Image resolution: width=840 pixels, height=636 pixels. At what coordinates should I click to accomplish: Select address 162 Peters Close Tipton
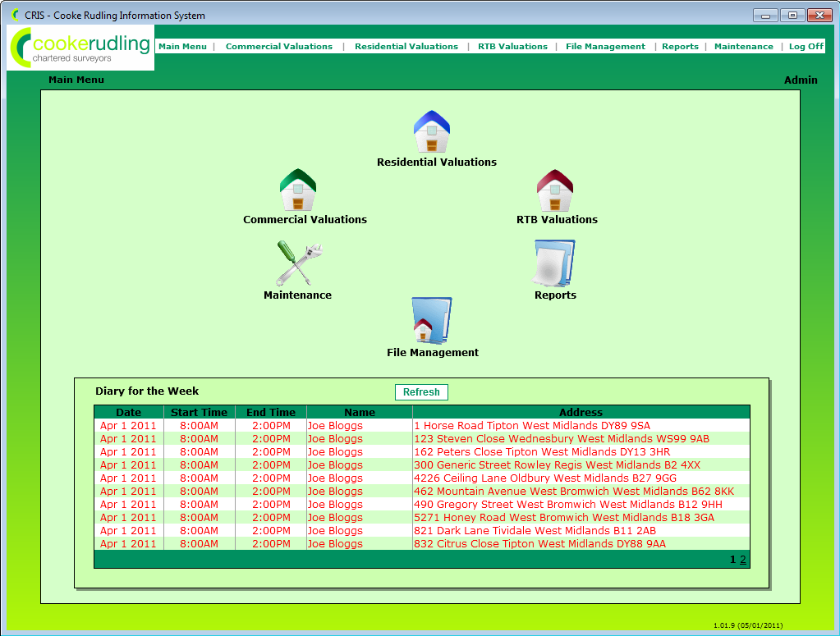click(x=542, y=452)
